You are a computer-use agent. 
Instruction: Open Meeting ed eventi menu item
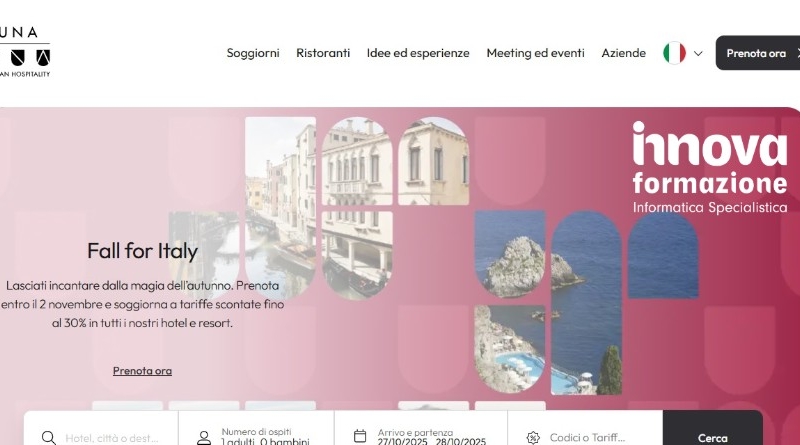(x=535, y=53)
